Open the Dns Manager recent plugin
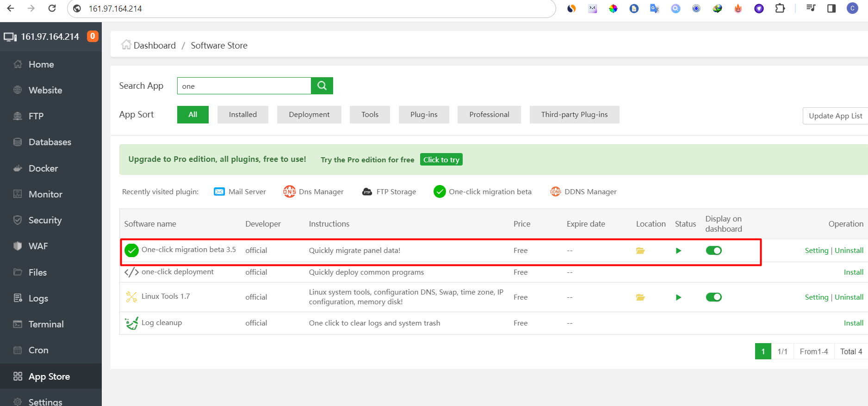Image resolution: width=868 pixels, height=406 pixels. (314, 191)
